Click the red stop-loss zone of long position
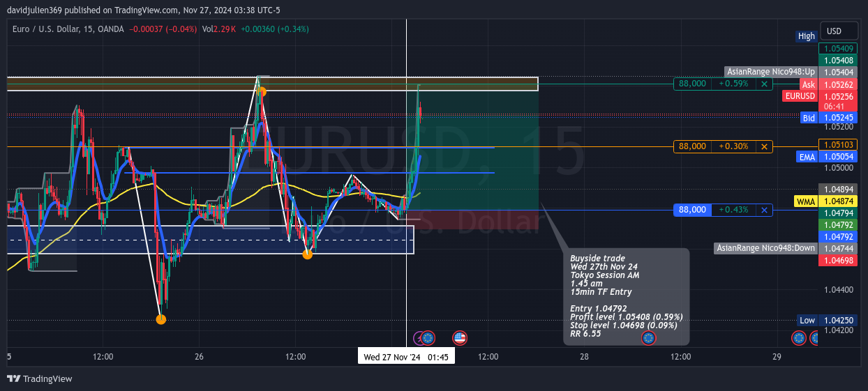Image resolution: width=868 pixels, height=391 pixels. click(472, 220)
